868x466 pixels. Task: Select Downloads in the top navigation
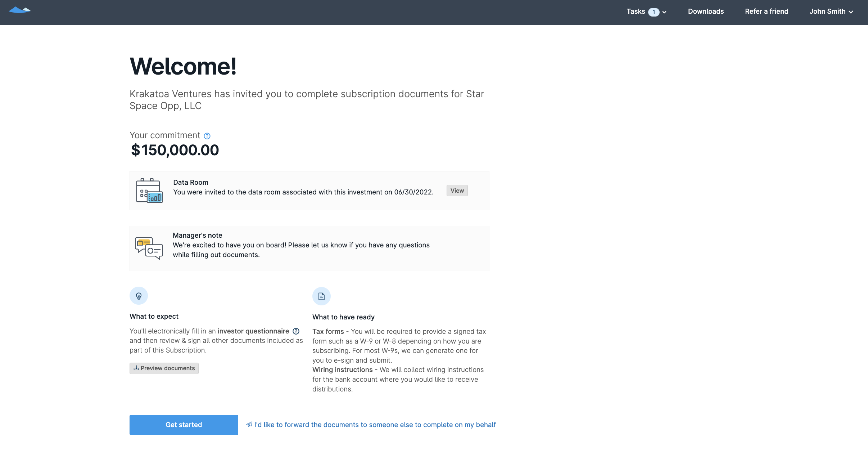coord(705,11)
